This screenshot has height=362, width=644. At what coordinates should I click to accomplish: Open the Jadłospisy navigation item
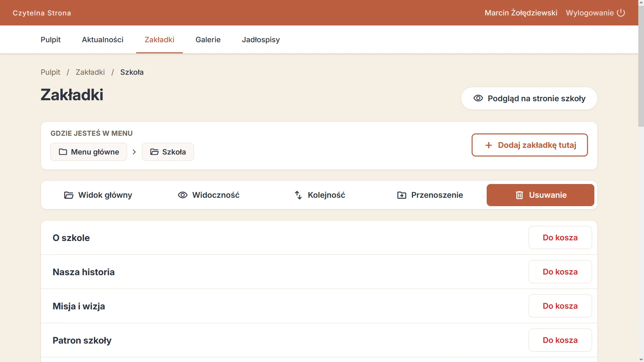(x=261, y=40)
